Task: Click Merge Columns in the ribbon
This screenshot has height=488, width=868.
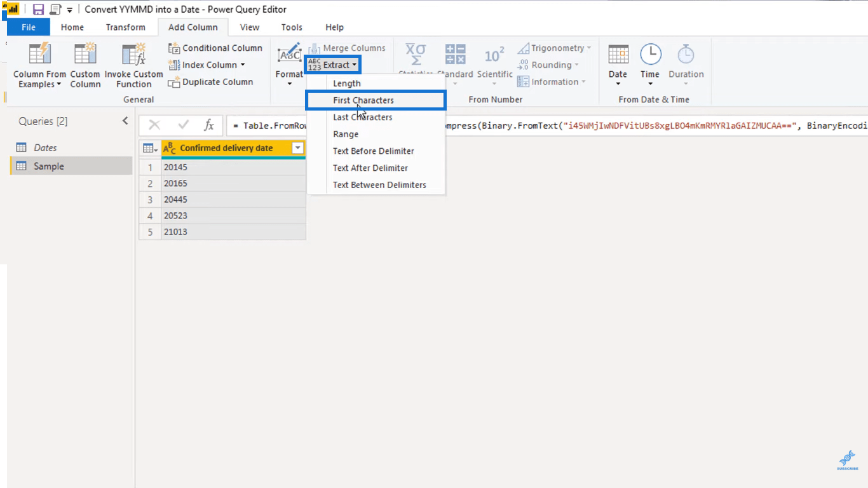Action: point(347,48)
